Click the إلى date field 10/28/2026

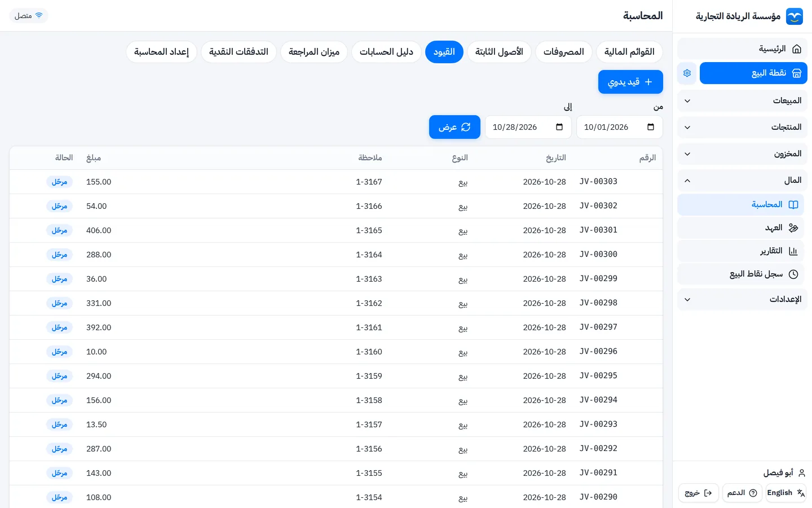(528, 127)
